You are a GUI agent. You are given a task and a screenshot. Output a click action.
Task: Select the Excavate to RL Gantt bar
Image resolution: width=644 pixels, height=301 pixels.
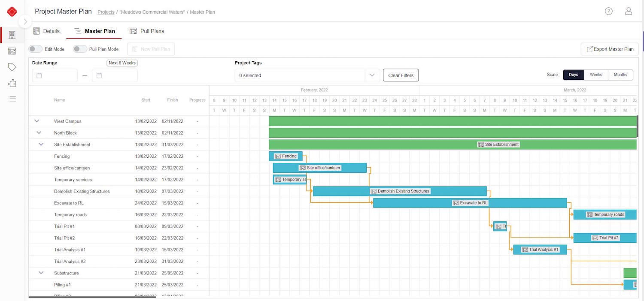coord(470,203)
